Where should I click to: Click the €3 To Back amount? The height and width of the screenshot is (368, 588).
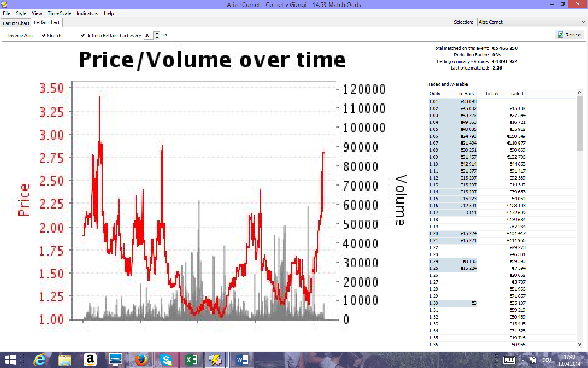[474, 303]
